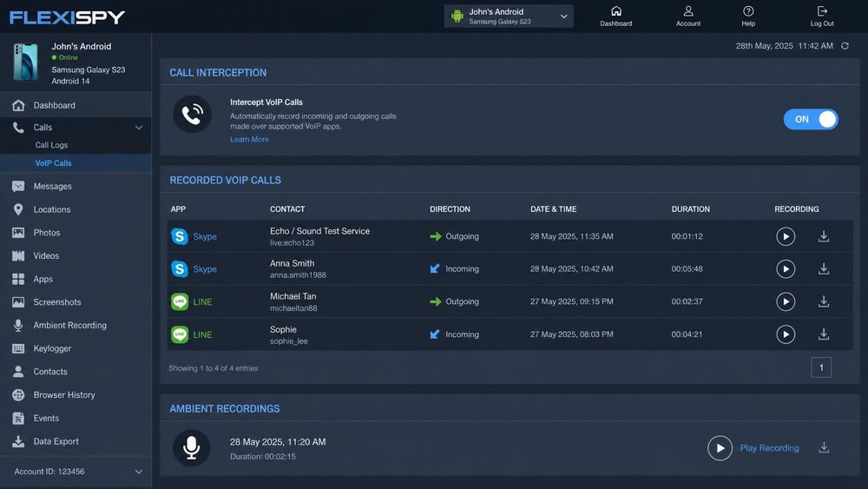
Task: Play the Michael Tan call recording
Action: tap(785, 301)
